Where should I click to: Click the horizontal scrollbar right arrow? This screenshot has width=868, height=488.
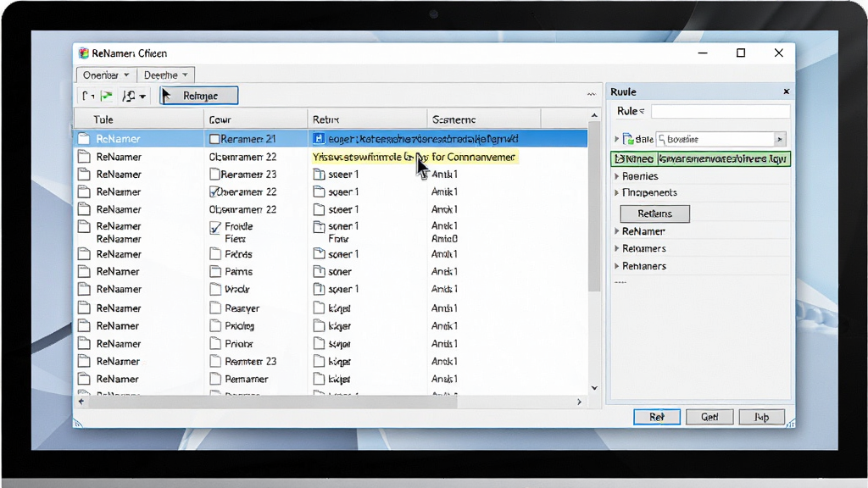coord(579,402)
